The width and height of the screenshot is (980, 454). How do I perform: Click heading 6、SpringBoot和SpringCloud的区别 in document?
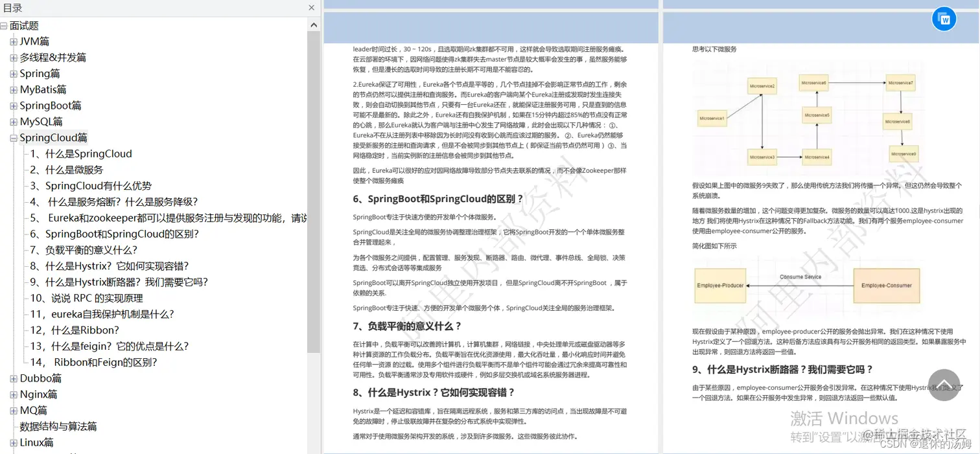pos(438,199)
